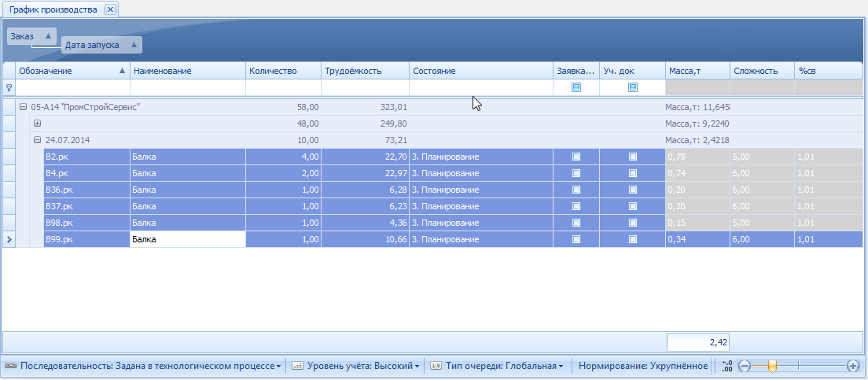Viewport: 868px width, 380px height.
Task: Click the Дата запуска grouping chip
Action: [101, 46]
